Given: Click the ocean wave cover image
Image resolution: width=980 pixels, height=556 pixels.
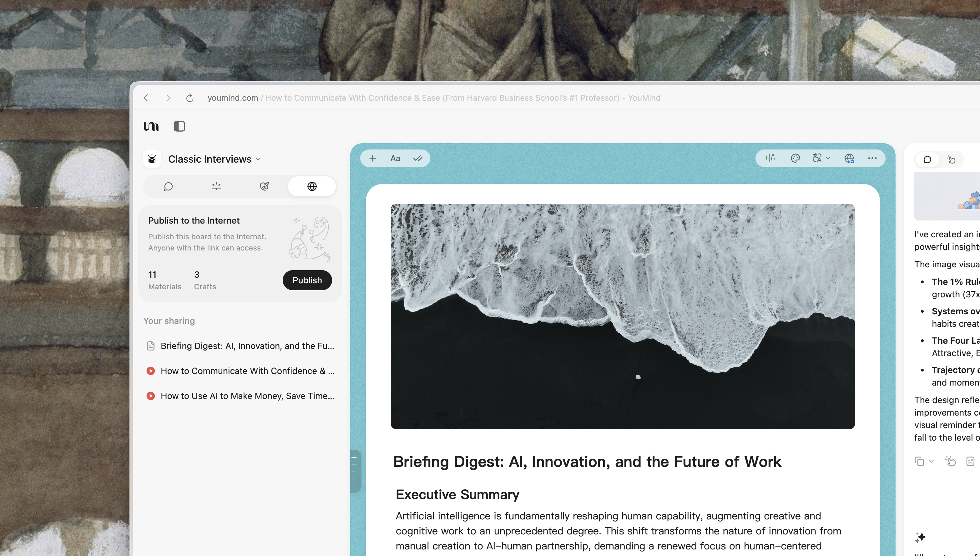Looking at the screenshot, I should pyautogui.click(x=623, y=316).
